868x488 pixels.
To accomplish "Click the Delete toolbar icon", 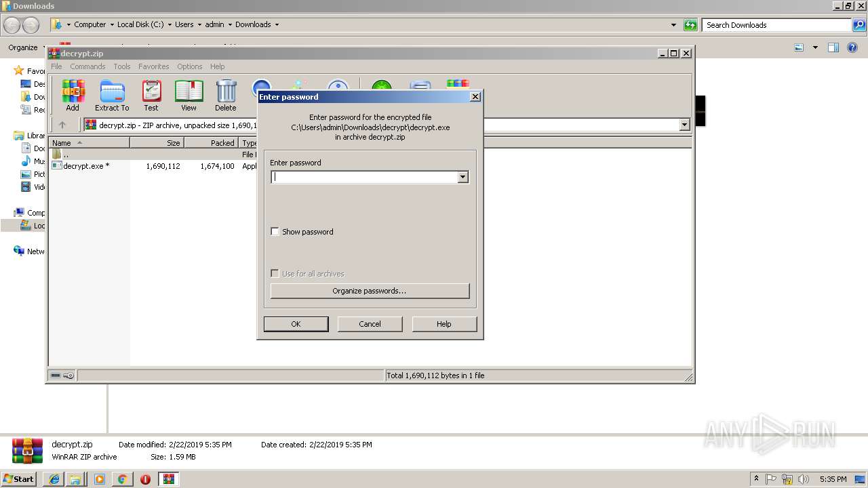I will (x=226, y=95).
